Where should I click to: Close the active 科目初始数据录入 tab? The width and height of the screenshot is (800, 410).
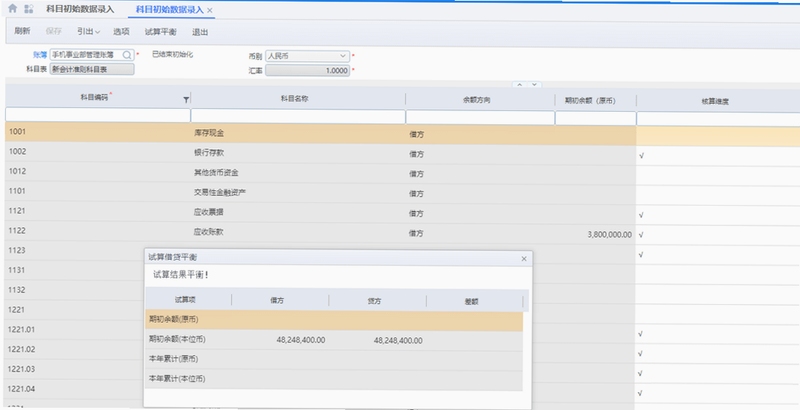coord(210,10)
